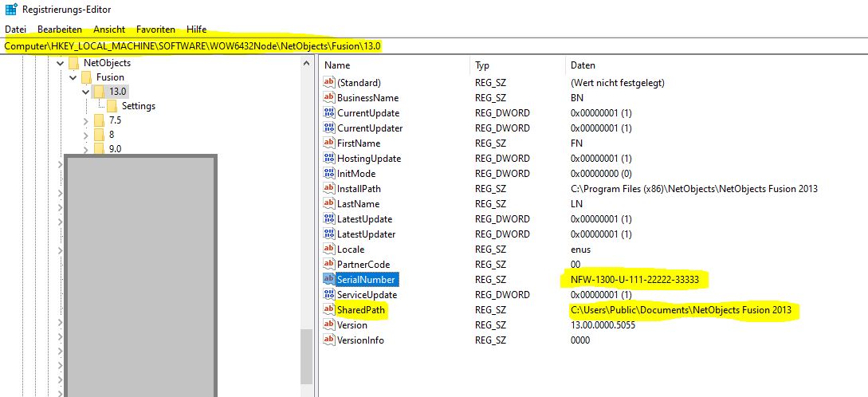Click the InstallPath string value icon

tap(329, 189)
